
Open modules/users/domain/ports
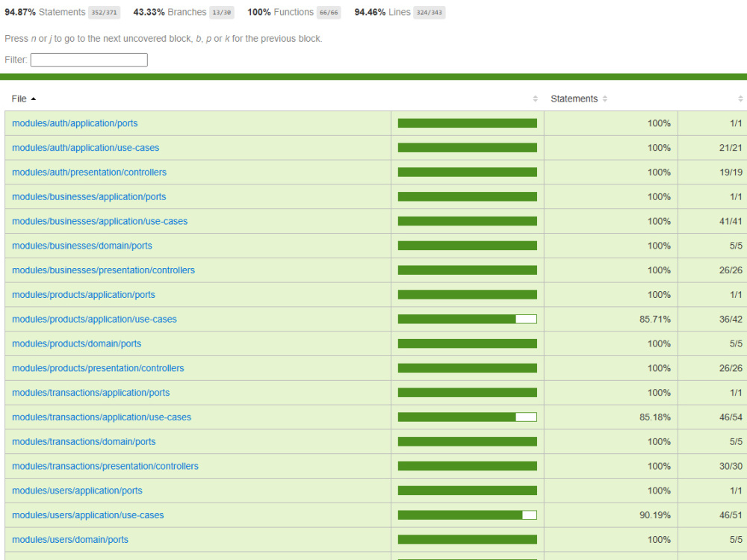(x=70, y=540)
